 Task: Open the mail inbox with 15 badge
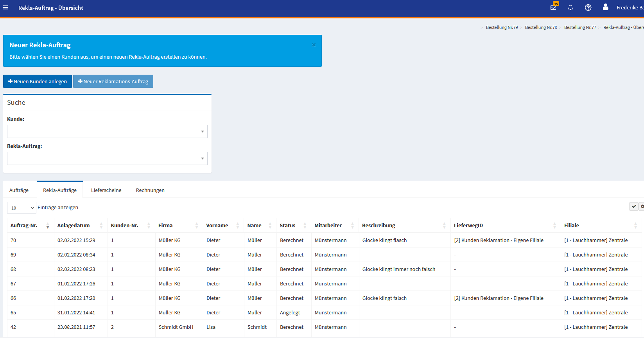click(x=553, y=7)
